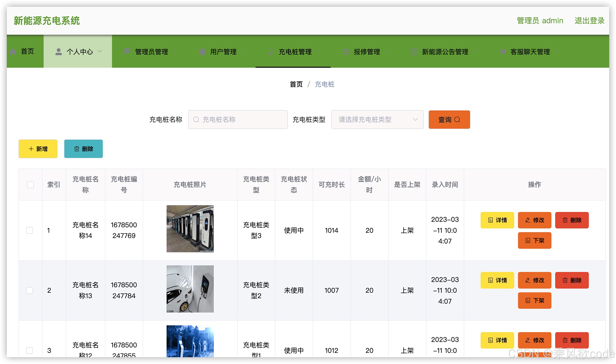Click the magnifier icon in 查询 button
This screenshot has width=616, height=364.
(x=457, y=119)
